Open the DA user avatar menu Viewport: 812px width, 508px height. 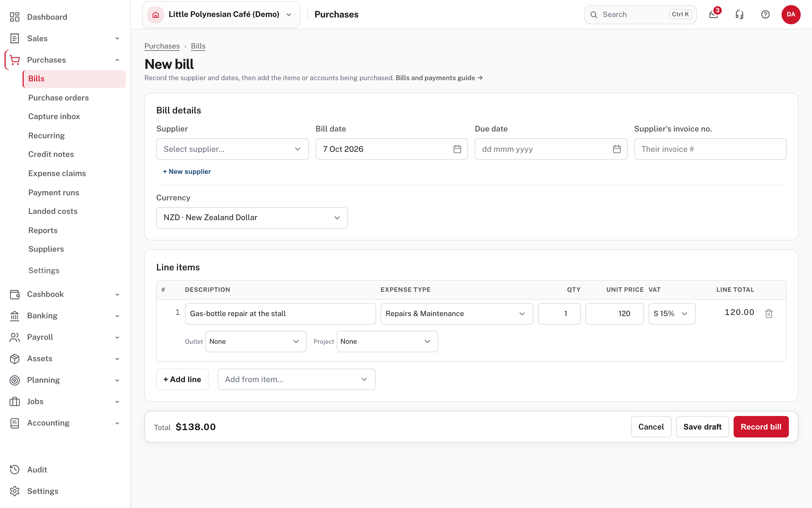click(791, 14)
